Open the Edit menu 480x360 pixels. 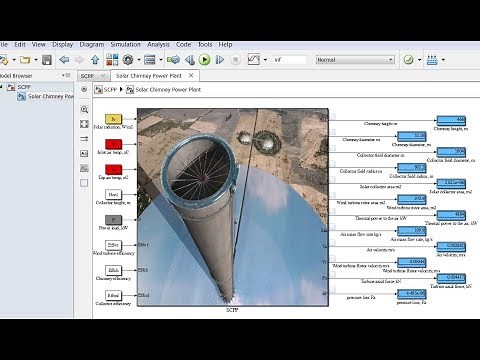[x=20, y=44]
